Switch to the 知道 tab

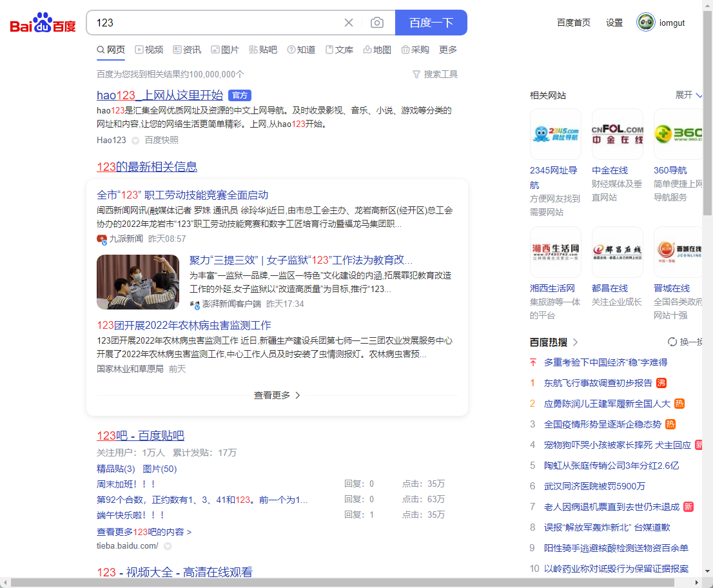(x=301, y=50)
